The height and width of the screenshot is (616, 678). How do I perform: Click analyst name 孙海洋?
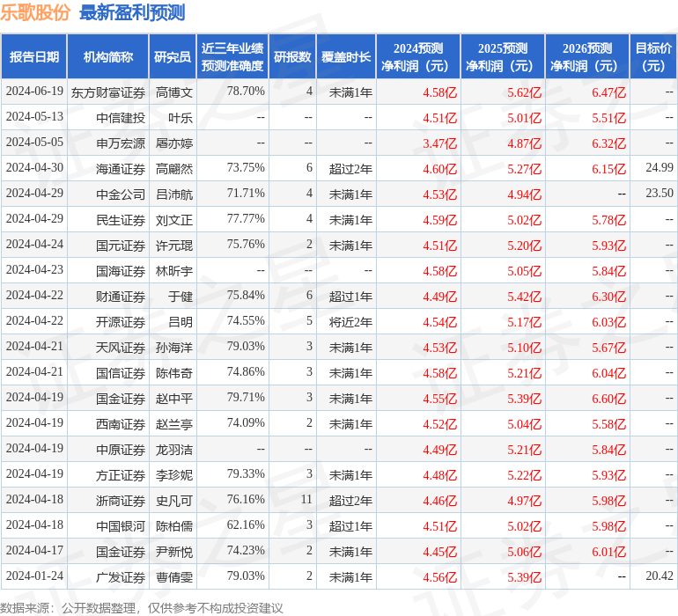pyautogui.click(x=173, y=348)
